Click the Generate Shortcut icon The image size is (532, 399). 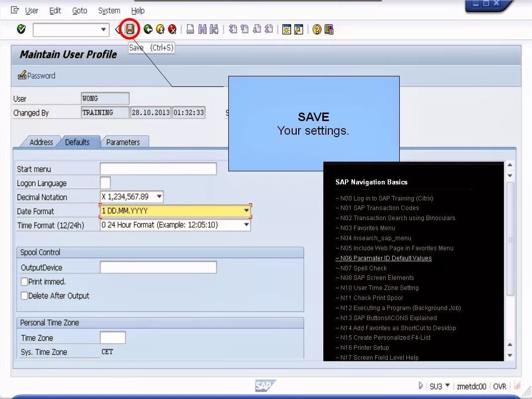point(299,30)
